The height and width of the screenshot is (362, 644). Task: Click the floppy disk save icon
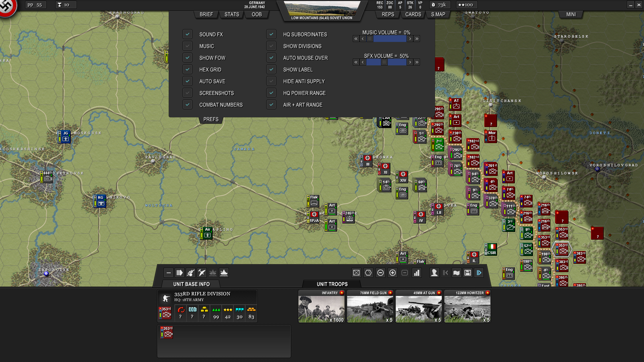468,273
